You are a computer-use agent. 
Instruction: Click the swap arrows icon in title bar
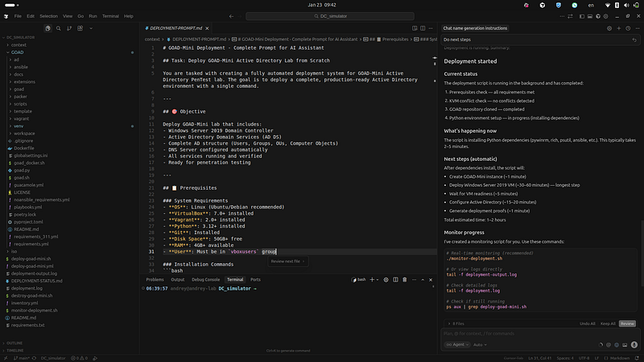[x=570, y=16]
